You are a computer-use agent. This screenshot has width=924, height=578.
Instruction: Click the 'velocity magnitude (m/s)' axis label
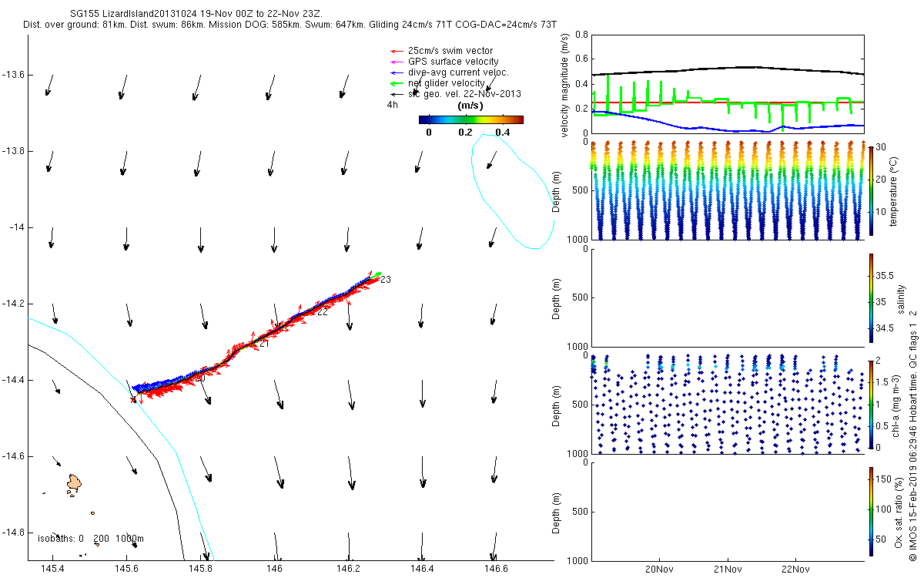(x=565, y=85)
